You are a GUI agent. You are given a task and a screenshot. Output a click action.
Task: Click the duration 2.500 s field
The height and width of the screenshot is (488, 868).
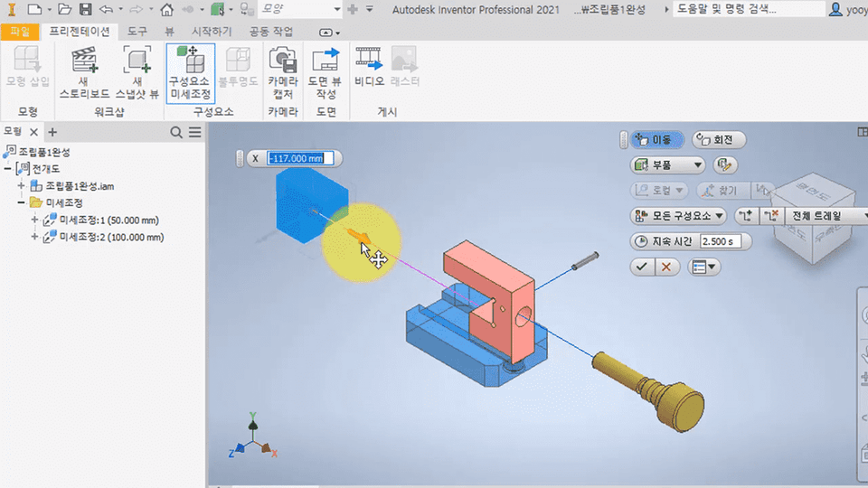coord(721,242)
